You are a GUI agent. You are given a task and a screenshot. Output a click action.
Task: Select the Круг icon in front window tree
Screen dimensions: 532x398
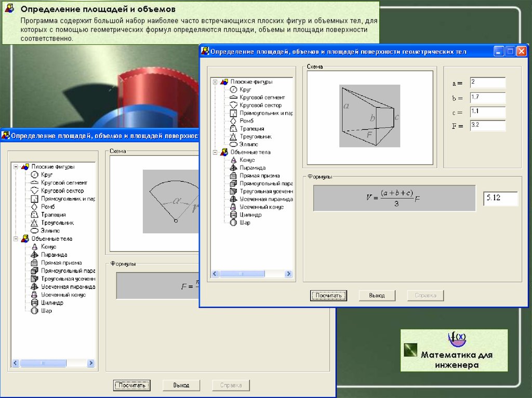pos(233,90)
